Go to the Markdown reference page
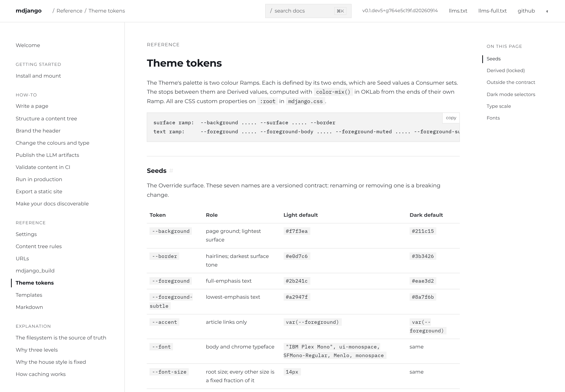Screen dimensions: 565x392 click(x=29, y=307)
